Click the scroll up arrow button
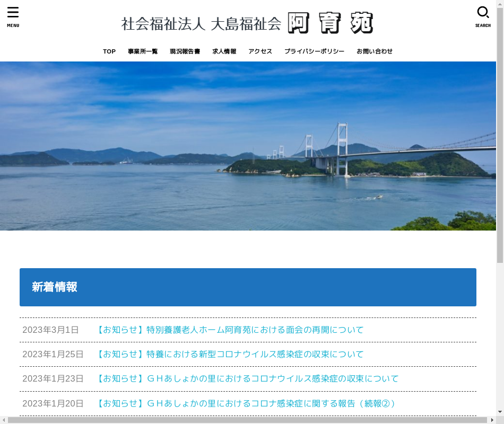Viewport: 504px width, 424px height. pos(500,3)
